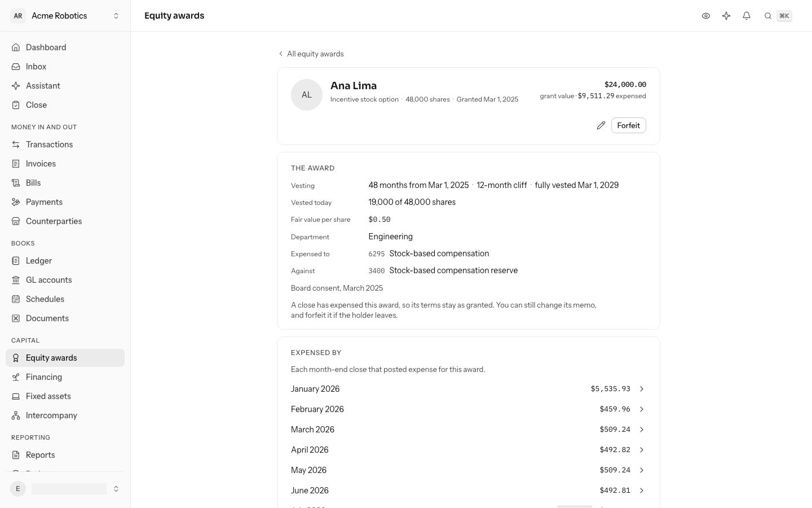Go back to All equity awards
Viewport: 812px width, 508px height.
pos(311,54)
